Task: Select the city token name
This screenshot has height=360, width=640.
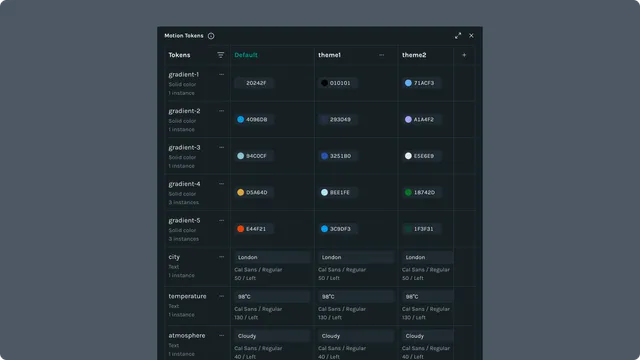Action: (x=174, y=257)
